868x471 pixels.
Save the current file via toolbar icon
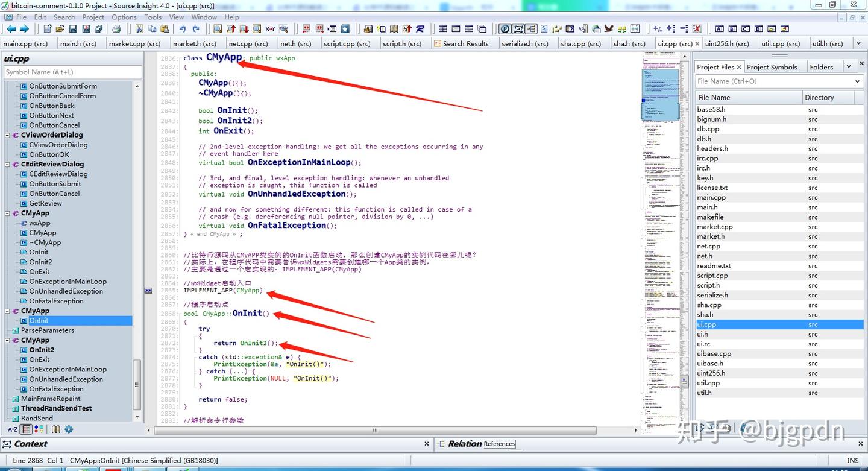pyautogui.click(x=73, y=29)
